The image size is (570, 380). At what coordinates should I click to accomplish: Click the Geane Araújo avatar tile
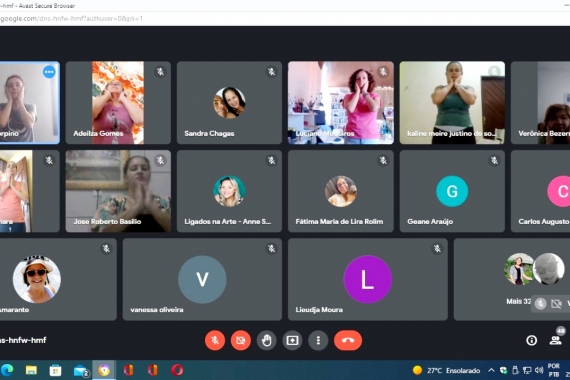pyautogui.click(x=452, y=191)
